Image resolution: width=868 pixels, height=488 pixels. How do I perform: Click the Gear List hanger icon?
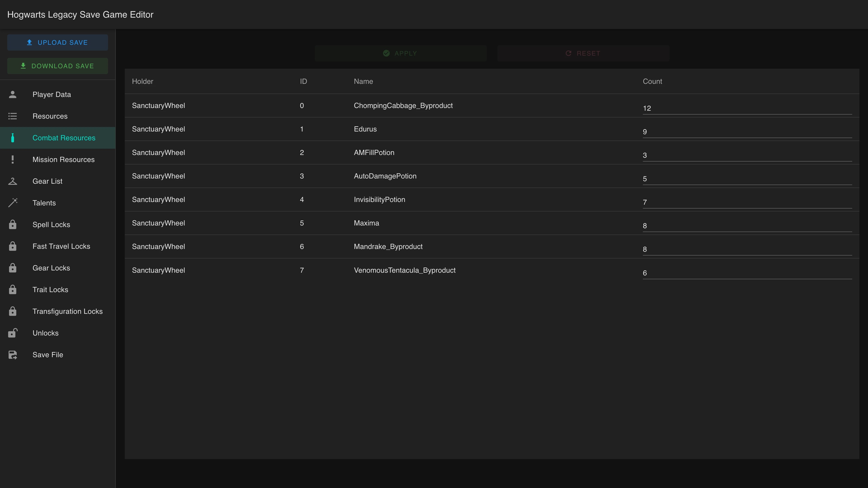click(12, 181)
